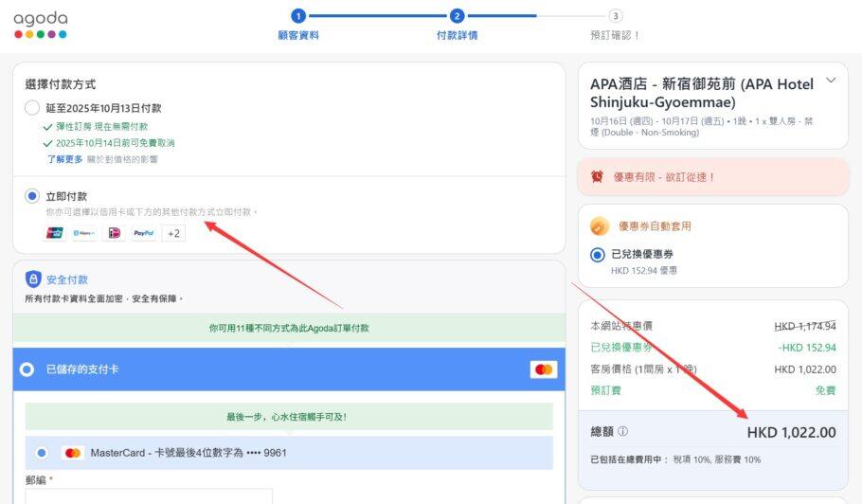This screenshot has height=504, width=862.
Task: Click the secure payment shield icon
Action: click(33, 279)
